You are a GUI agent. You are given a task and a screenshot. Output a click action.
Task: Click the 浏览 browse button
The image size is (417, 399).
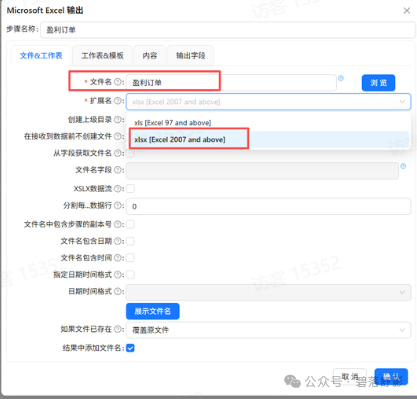[379, 83]
